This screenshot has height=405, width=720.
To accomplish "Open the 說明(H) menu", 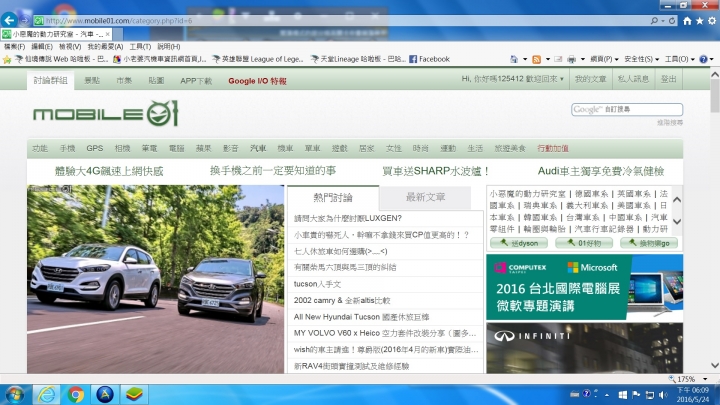I will click(169, 47).
